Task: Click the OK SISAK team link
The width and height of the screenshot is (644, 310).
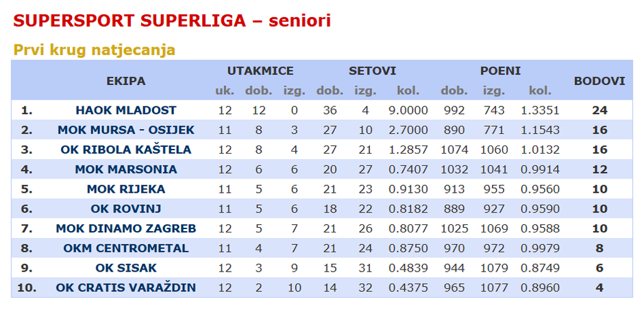Action: 126,267
